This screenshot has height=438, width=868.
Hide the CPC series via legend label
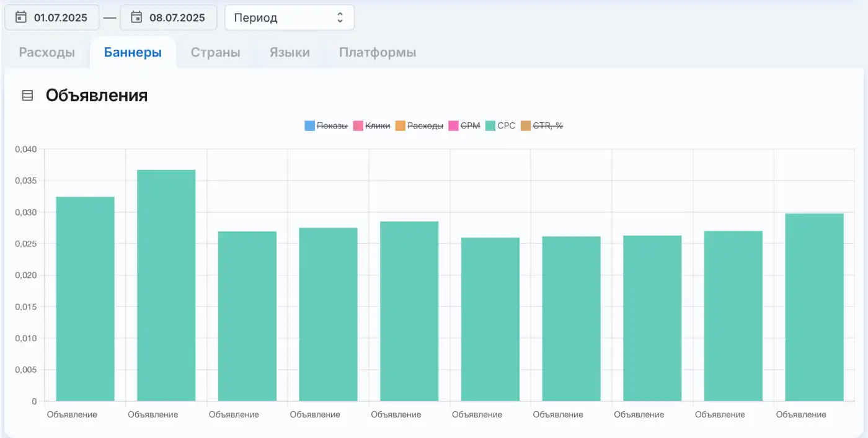tap(507, 126)
